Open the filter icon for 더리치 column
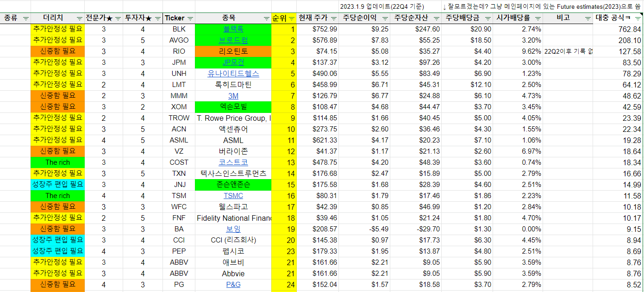 coord(80,18)
